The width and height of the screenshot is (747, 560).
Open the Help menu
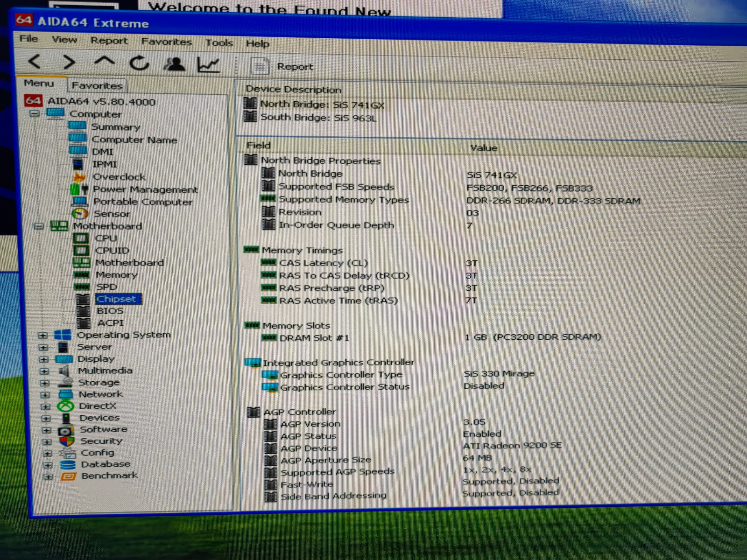click(257, 44)
